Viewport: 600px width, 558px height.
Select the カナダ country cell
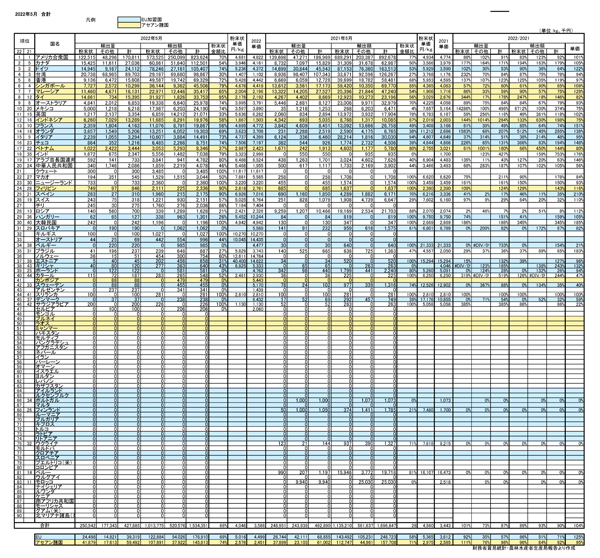[x=55, y=63]
